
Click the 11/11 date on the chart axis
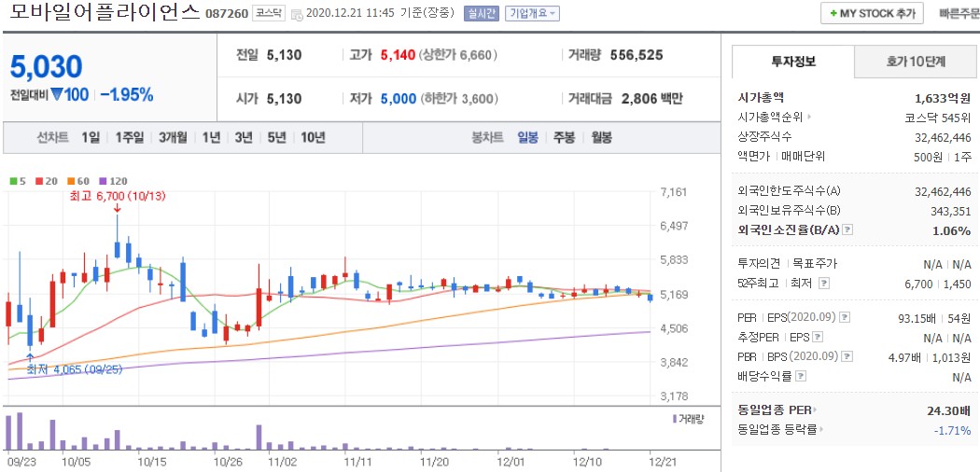tap(358, 463)
